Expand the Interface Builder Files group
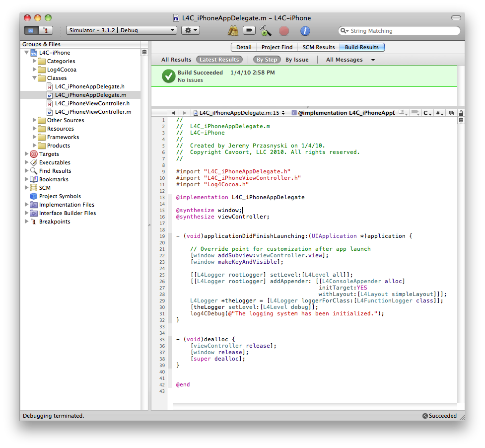485x448 pixels. click(27, 213)
